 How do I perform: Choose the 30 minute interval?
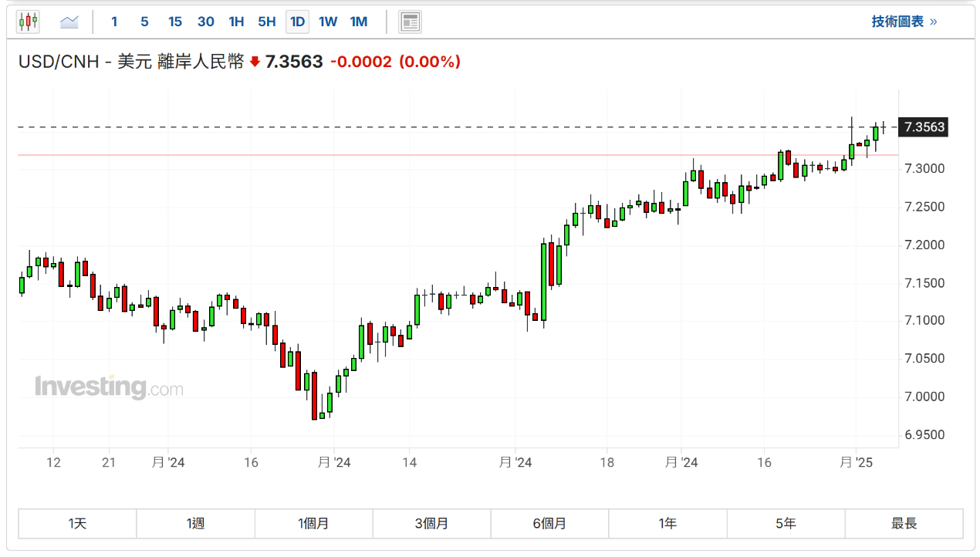pos(205,22)
